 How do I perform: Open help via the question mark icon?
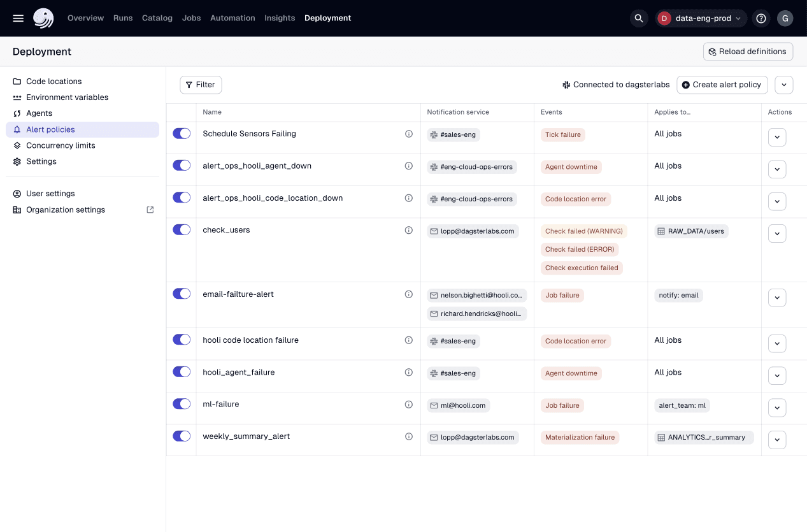point(761,18)
